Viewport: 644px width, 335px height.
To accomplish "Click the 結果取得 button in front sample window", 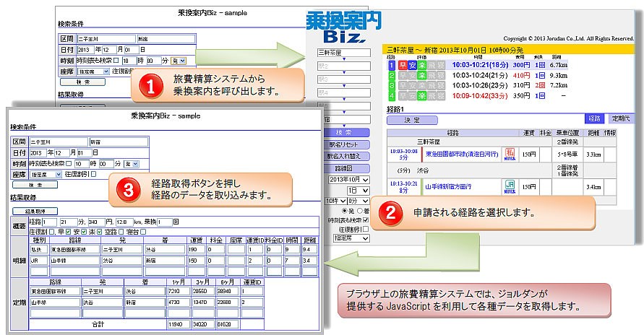I will click(x=35, y=212).
